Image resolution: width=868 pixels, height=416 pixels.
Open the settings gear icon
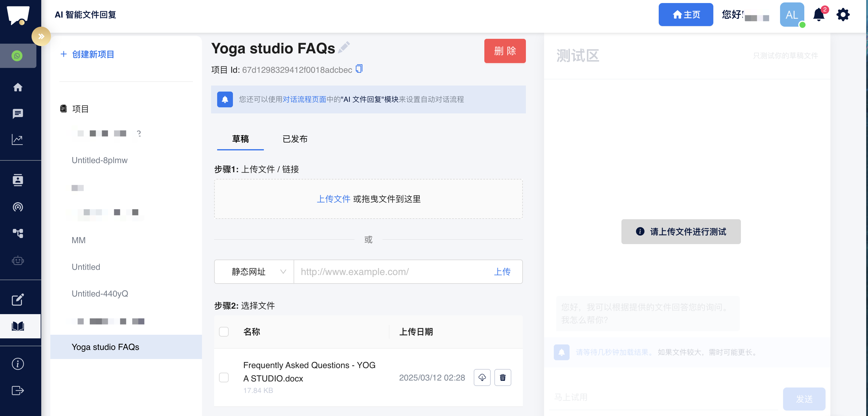pos(843,15)
